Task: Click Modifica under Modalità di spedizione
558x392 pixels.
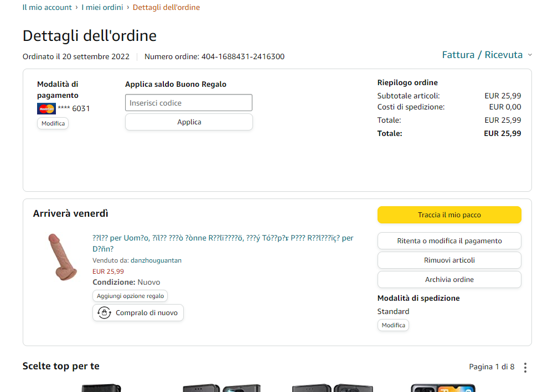Action: (393, 325)
